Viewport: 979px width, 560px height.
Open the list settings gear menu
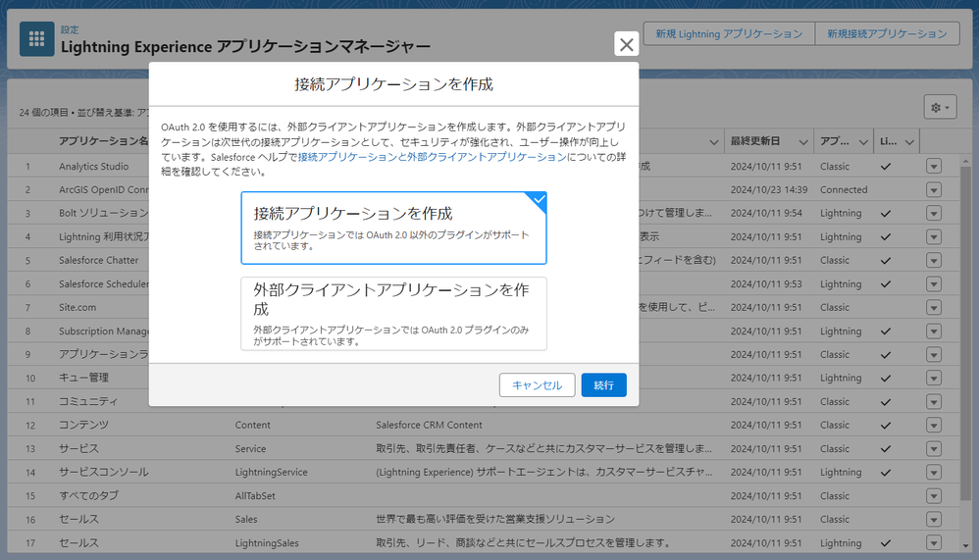click(940, 107)
